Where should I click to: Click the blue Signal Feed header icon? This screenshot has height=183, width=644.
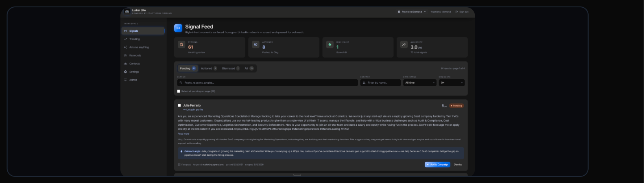(x=178, y=28)
